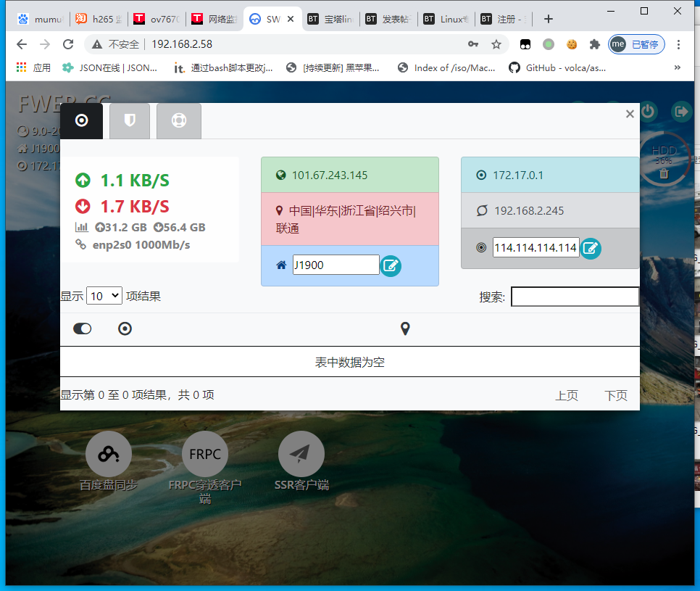
Task: Click address bar 192.168.2.58
Action: click(182, 44)
